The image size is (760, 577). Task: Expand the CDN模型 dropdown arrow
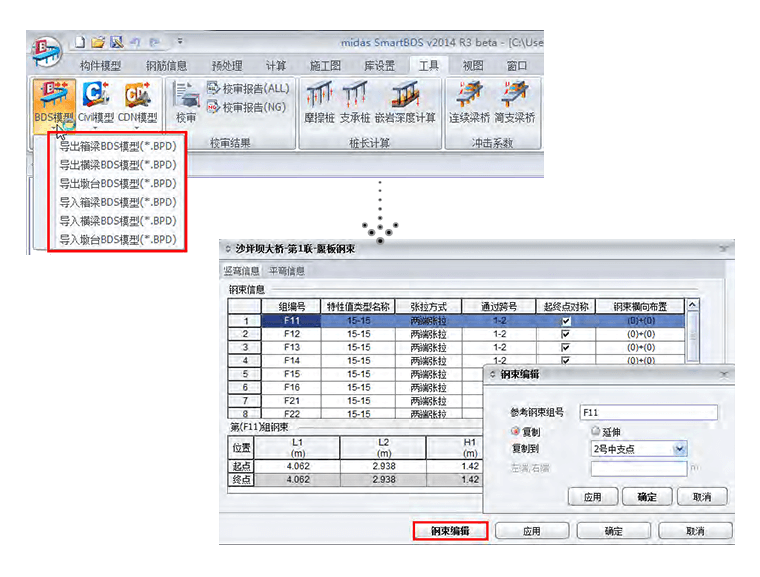pyautogui.click(x=137, y=128)
